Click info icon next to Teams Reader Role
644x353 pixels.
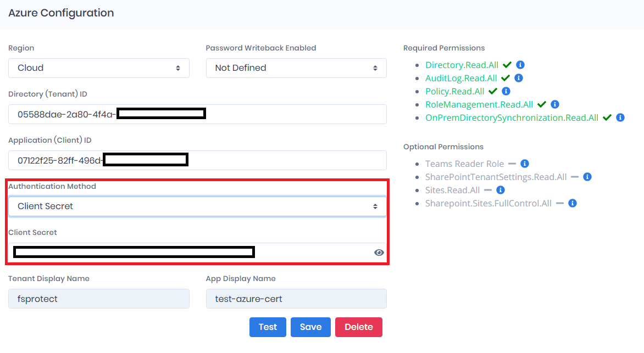pos(525,164)
